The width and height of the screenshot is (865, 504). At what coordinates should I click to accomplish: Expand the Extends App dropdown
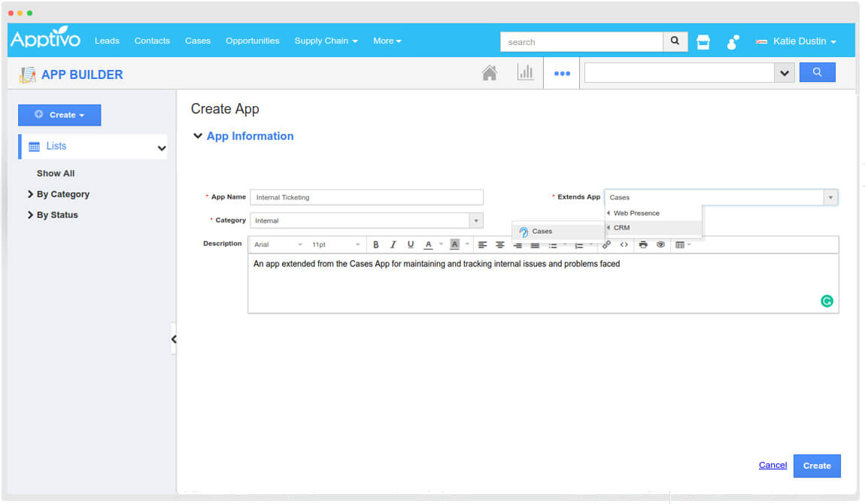(830, 196)
